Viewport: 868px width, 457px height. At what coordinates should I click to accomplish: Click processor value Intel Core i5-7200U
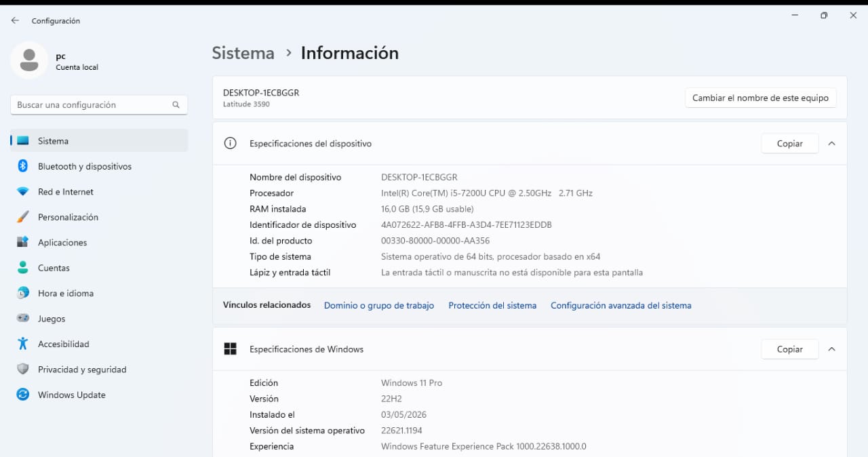point(487,193)
